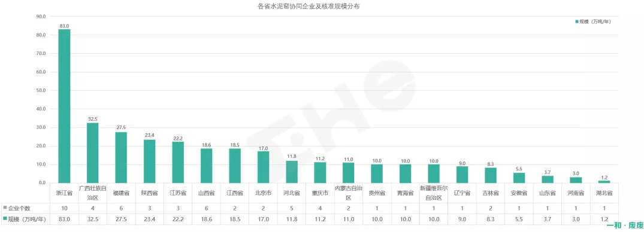Click the 陕西省 bar labeled 23.4
Image resolution: width=644 pixels, height=232 pixels.
(x=150, y=161)
